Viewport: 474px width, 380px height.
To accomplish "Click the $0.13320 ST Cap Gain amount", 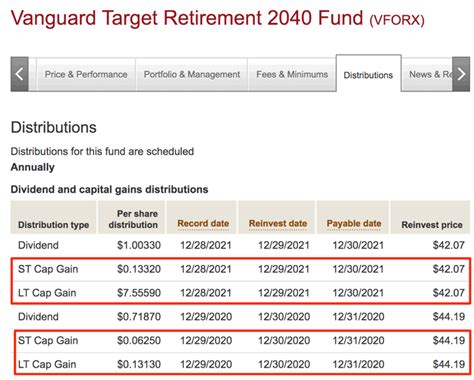I will pos(139,269).
